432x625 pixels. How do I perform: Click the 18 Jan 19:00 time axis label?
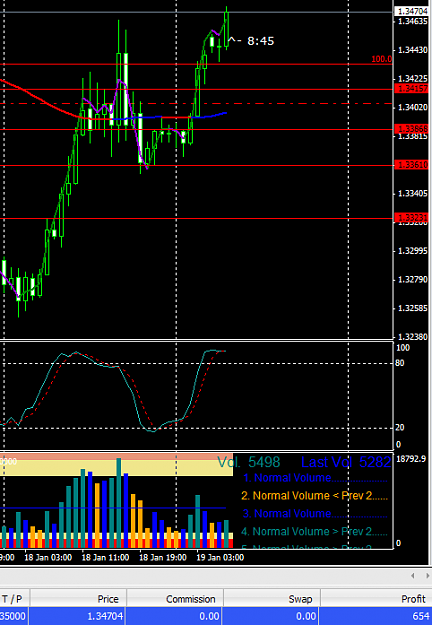[x=163, y=557]
